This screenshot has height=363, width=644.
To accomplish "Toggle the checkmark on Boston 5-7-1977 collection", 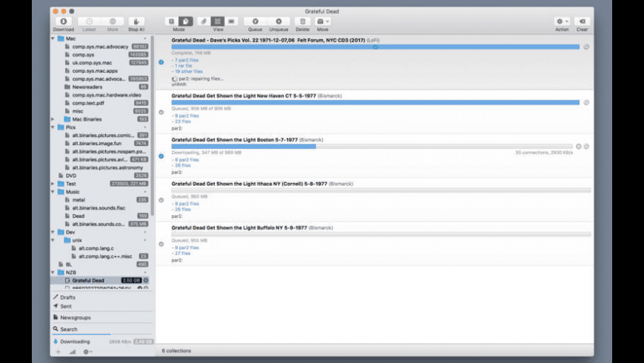I will (161, 156).
